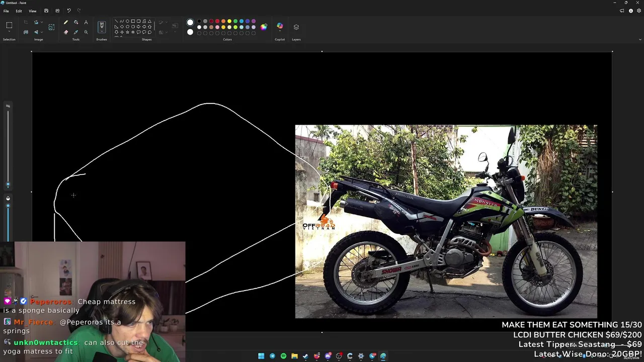Select the Five-point star shape
This screenshot has width=644, height=362.
tap(127, 32)
